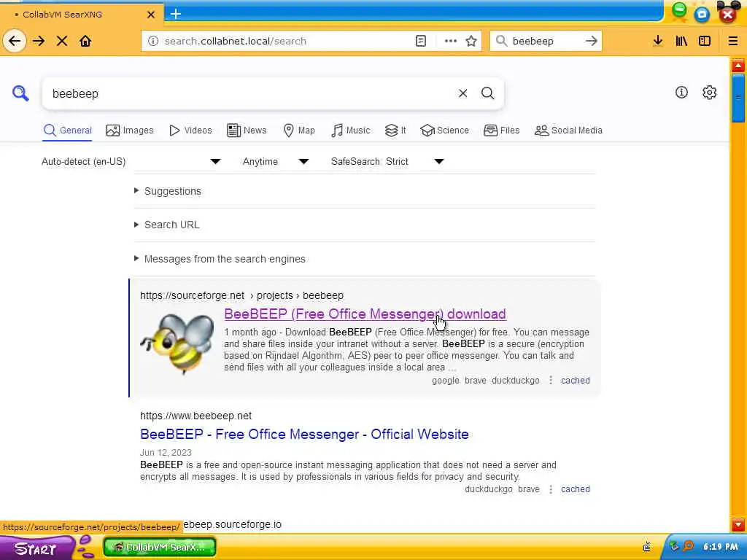Click the sourceforge.net projects beebeep URL
The image size is (747, 560).
pyautogui.click(x=241, y=295)
